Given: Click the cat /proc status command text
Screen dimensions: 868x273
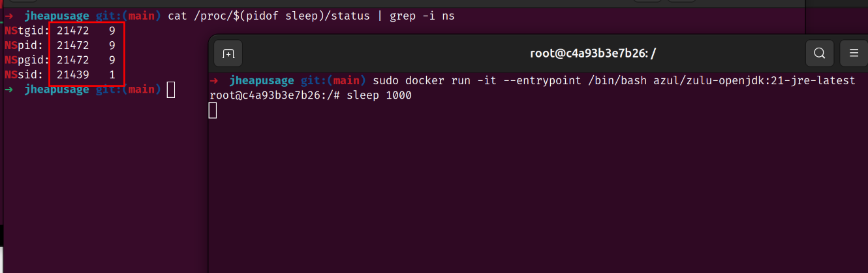Looking at the screenshot, I should click(311, 16).
